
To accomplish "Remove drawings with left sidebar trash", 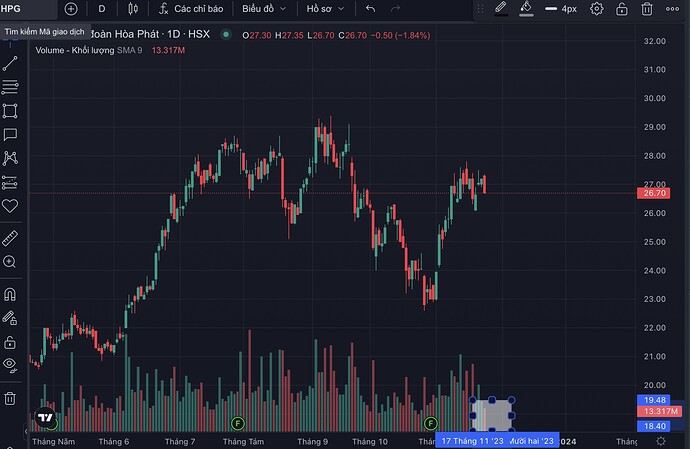I will click(x=10, y=398).
